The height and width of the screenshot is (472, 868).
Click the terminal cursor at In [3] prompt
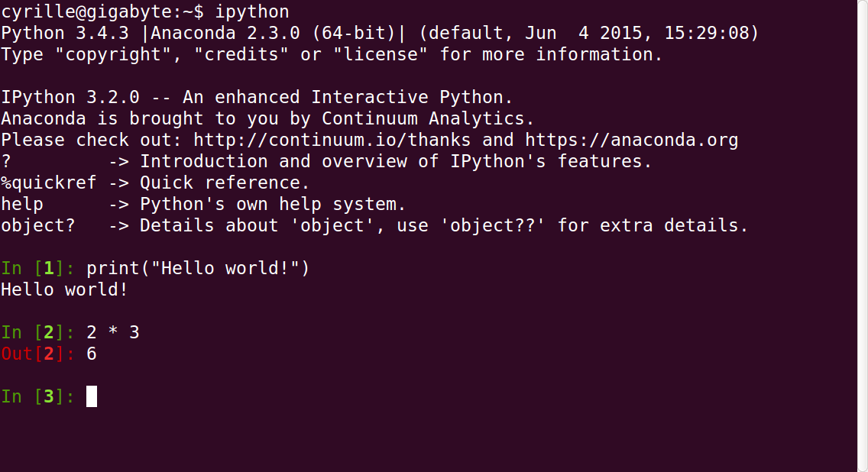point(92,396)
